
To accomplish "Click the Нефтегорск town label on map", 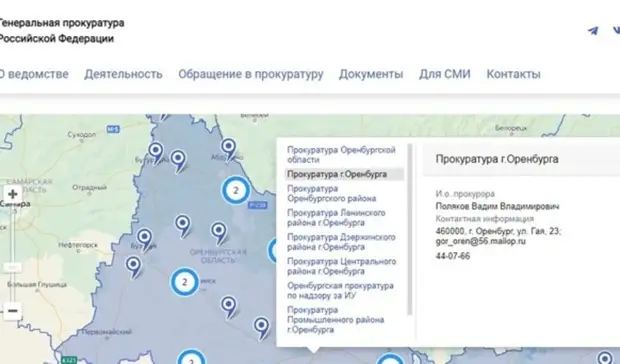I will (78, 245).
